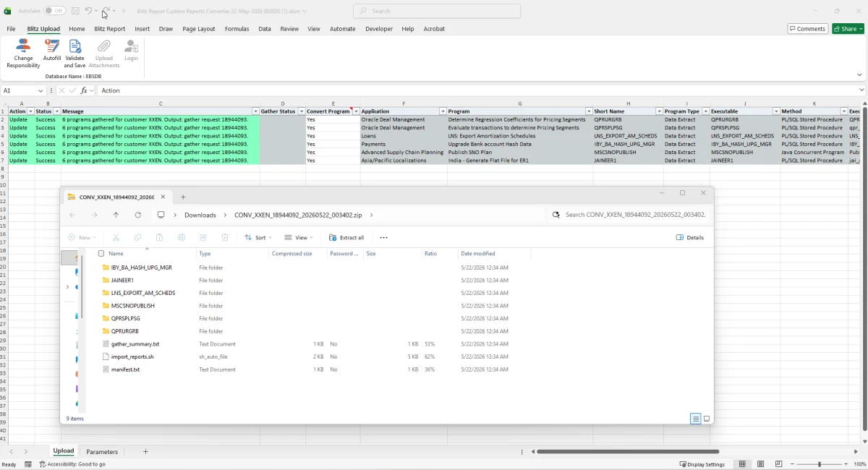
Task: Add a new worksheet with plus icon
Action: [x=145, y=451]
